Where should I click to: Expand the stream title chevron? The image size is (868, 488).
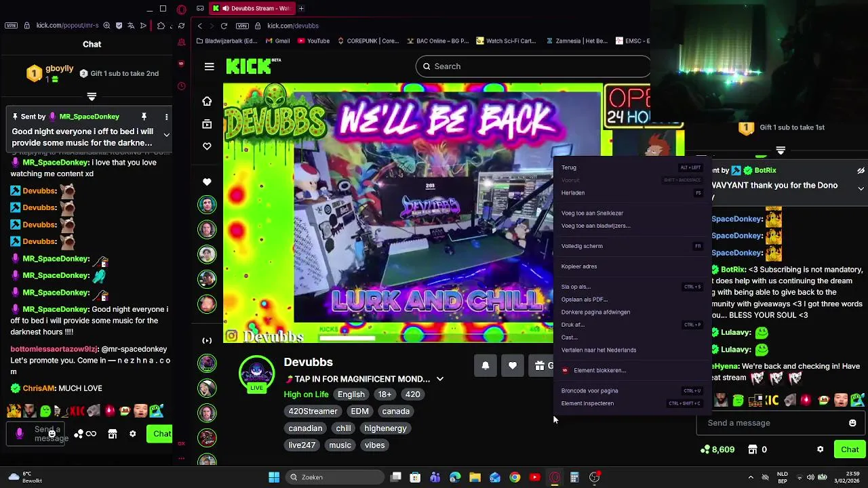[439, 379]
